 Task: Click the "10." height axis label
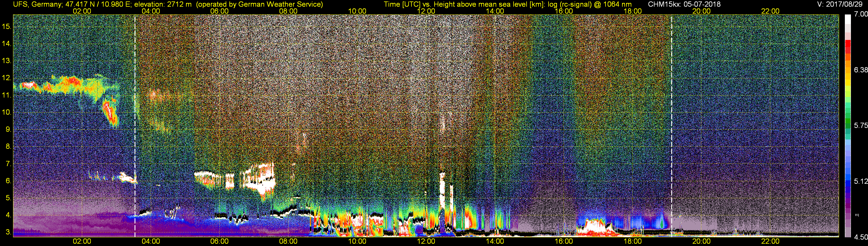click(x=7, y=112)
